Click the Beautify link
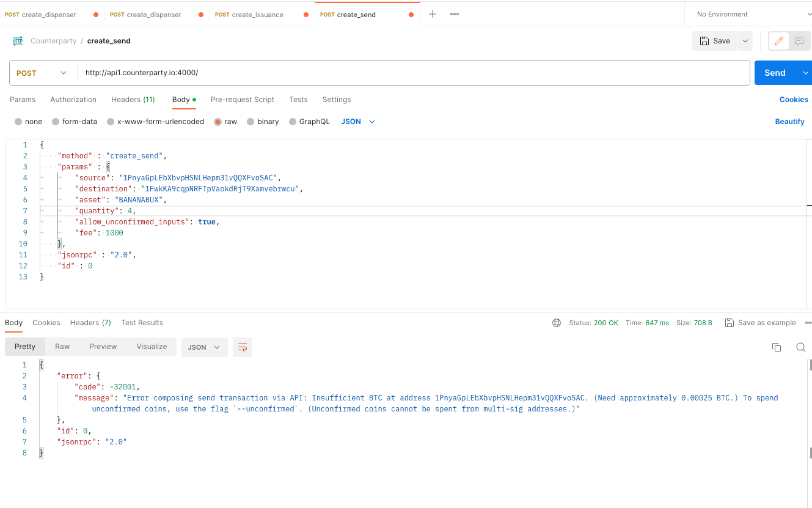This screenshot has width=812, height=508. pos(789,122)
